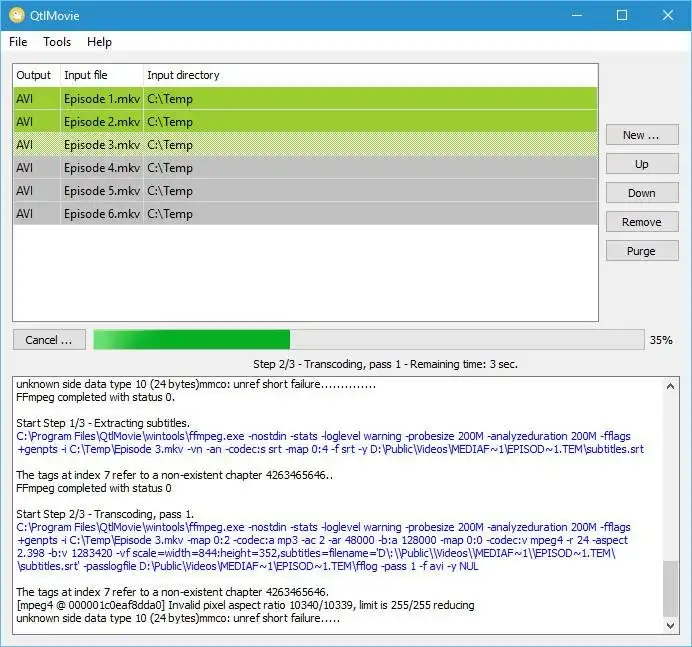
Task: Click the 35% progress label
Action: click(661, 340)
